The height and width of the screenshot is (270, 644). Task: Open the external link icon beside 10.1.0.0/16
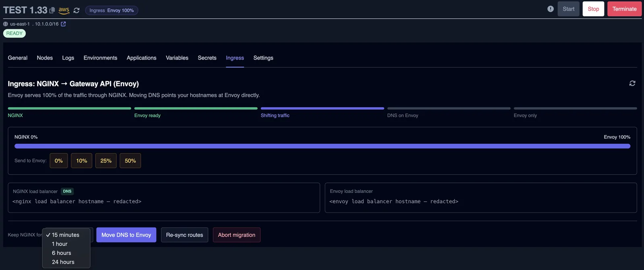pyautogui.click(x=63, y=24)
